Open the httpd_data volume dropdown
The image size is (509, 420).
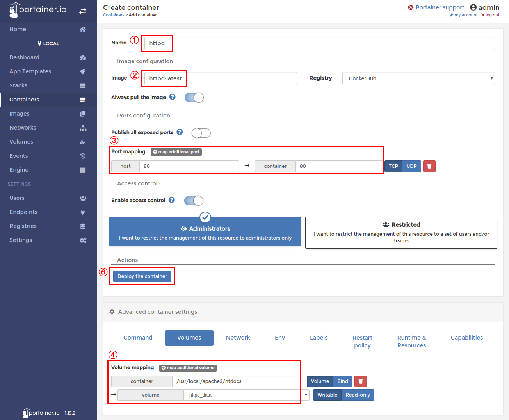(x=247, y=395)
